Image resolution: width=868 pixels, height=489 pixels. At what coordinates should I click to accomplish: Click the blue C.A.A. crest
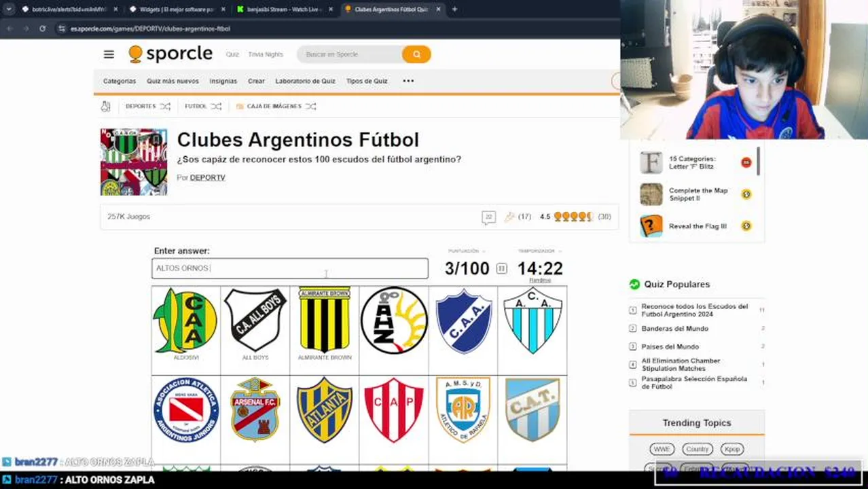click(x=463, y=321)
